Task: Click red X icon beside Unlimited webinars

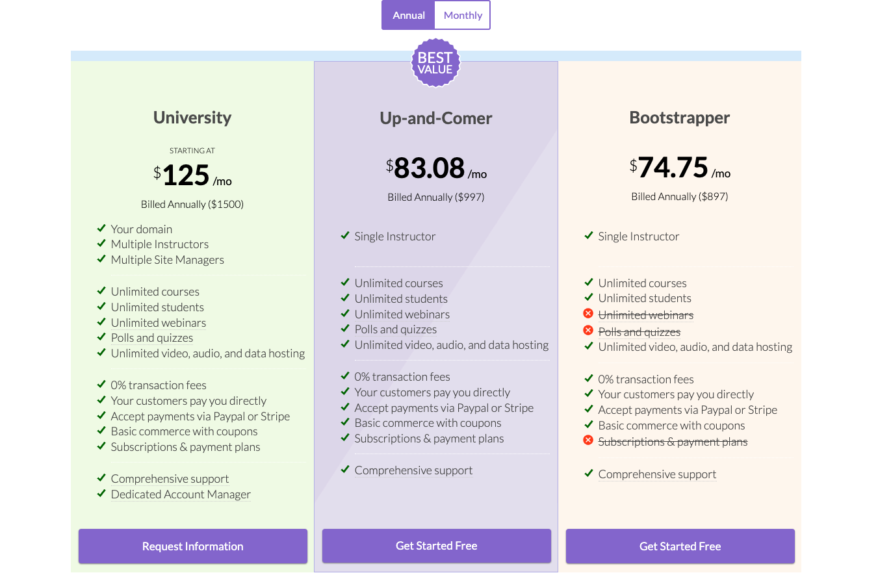Action: coord(588,314)
